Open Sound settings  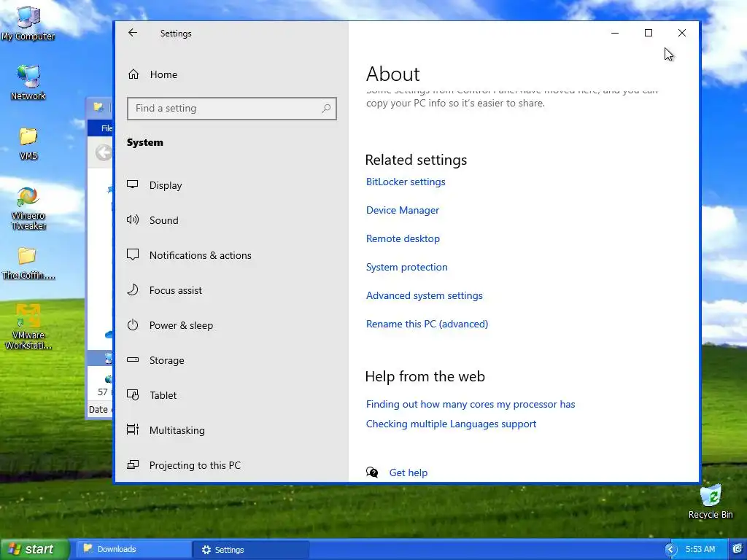[x=152, y=220]
